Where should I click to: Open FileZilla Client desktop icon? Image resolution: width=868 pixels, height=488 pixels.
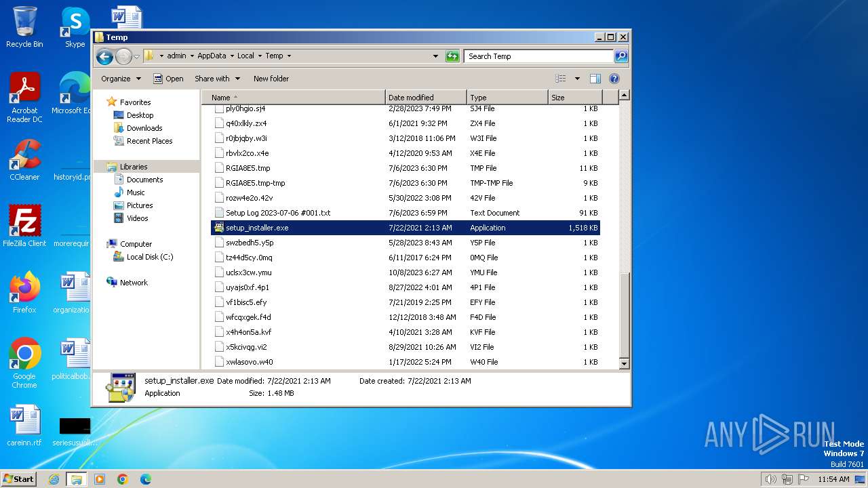pos(24,226)
